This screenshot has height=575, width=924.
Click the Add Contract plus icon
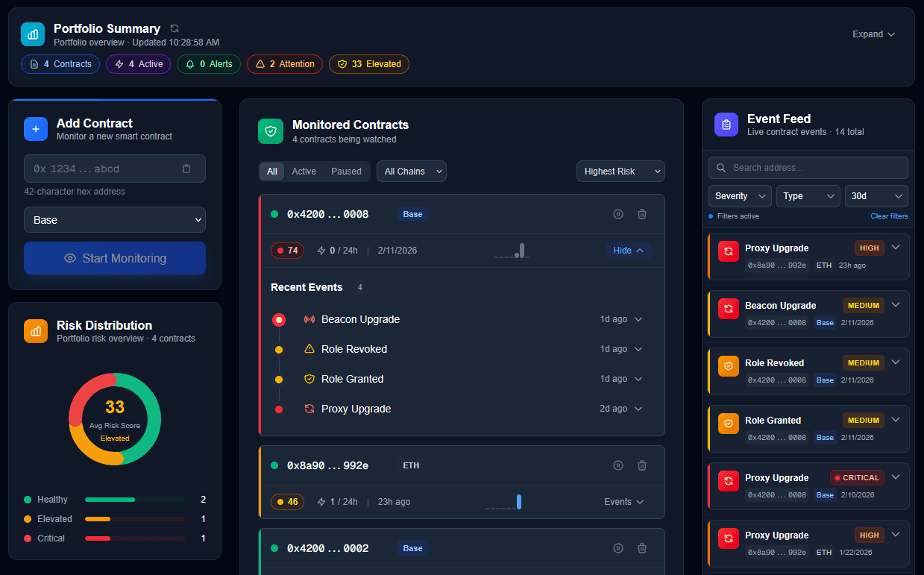pos(35,129)
